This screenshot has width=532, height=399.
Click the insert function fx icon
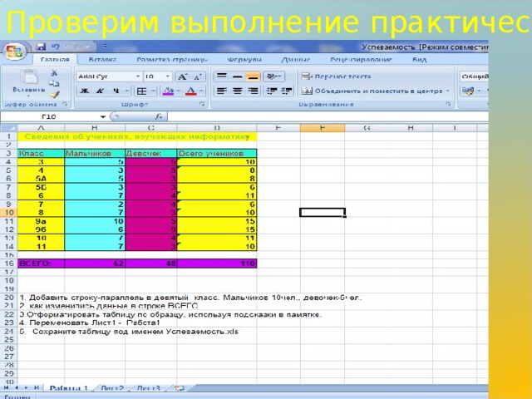[x=159, y=116]
